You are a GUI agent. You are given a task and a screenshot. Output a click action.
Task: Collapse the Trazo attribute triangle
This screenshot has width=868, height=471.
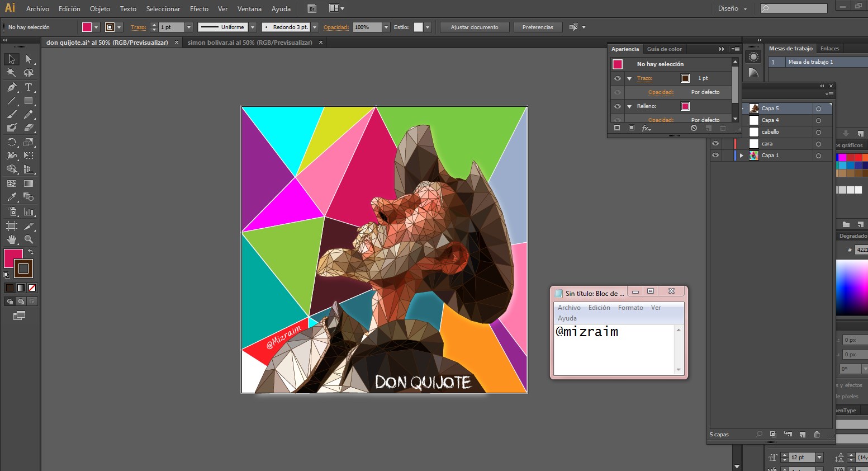click(629, 79)
